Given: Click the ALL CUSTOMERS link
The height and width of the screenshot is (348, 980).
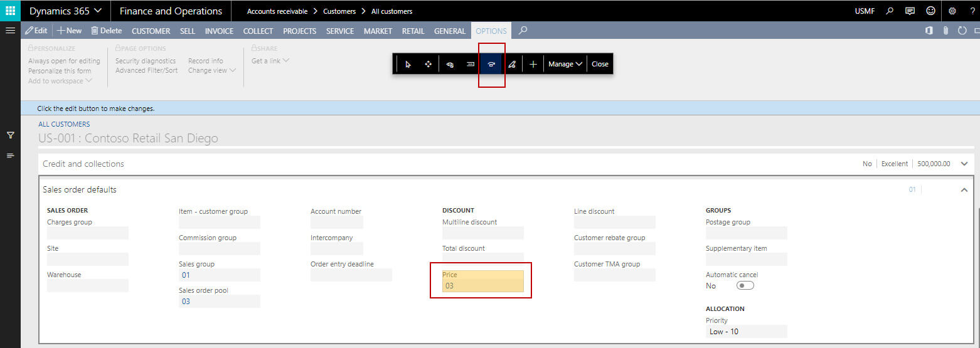Looking at the screenshot, I should coord(64,124).
